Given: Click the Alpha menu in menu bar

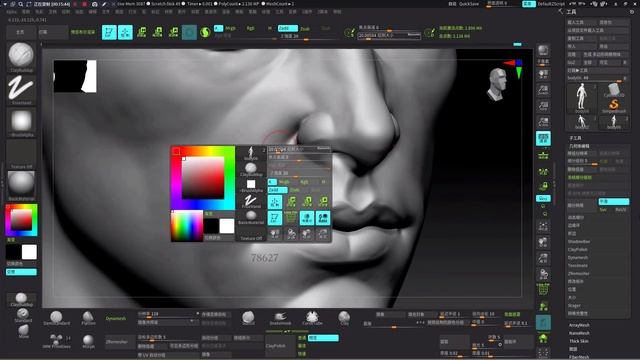Looking at the screenshot, I should click(11, 12).
